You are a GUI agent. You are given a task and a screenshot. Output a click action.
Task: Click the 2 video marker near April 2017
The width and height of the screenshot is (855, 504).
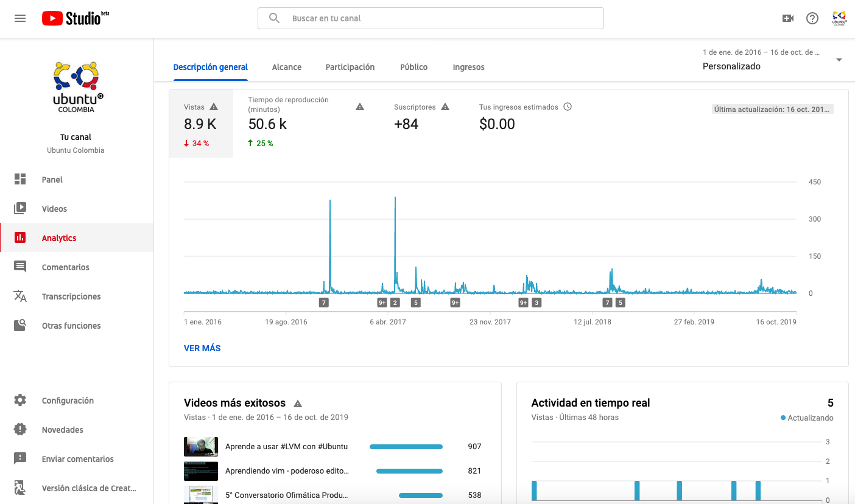[x=395, y=303]
